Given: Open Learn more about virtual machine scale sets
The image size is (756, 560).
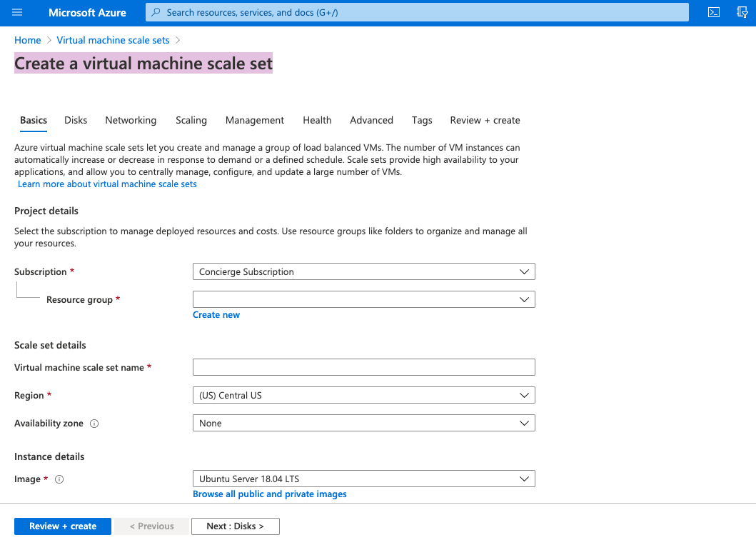Looking at the screenshot, I should click(x=107, y=184).
